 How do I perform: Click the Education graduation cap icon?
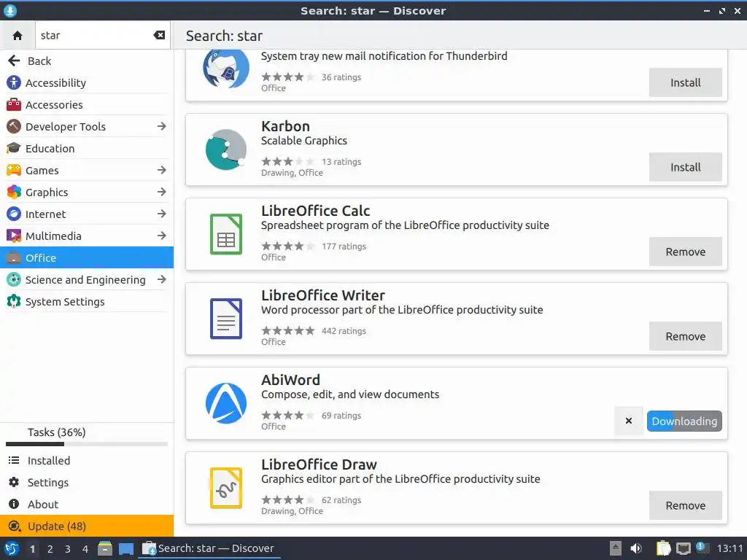pos(14,148)
